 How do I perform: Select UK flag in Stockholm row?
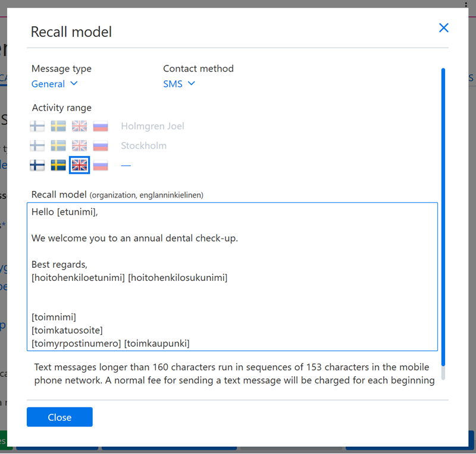pos(79,146)
